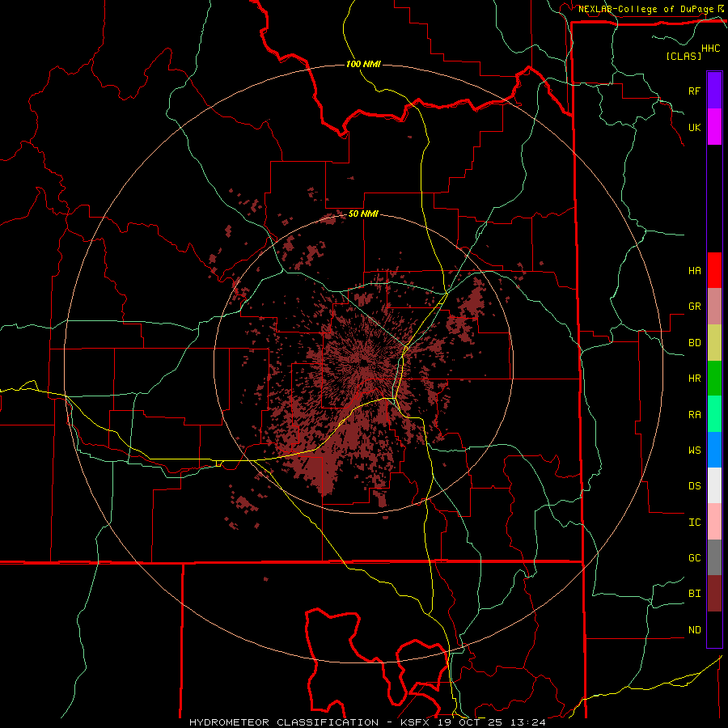Viewport: 728px width, 728px height.
Task: Click the DS white legend color swatch
Action: coord(714,485)
